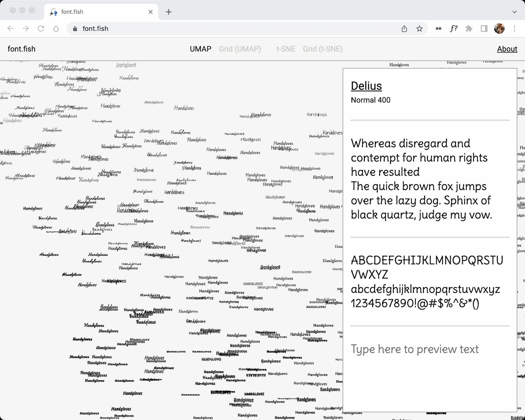525x420 pixels.
Task: Close the font.fish tab
Action: pos(150,12)
